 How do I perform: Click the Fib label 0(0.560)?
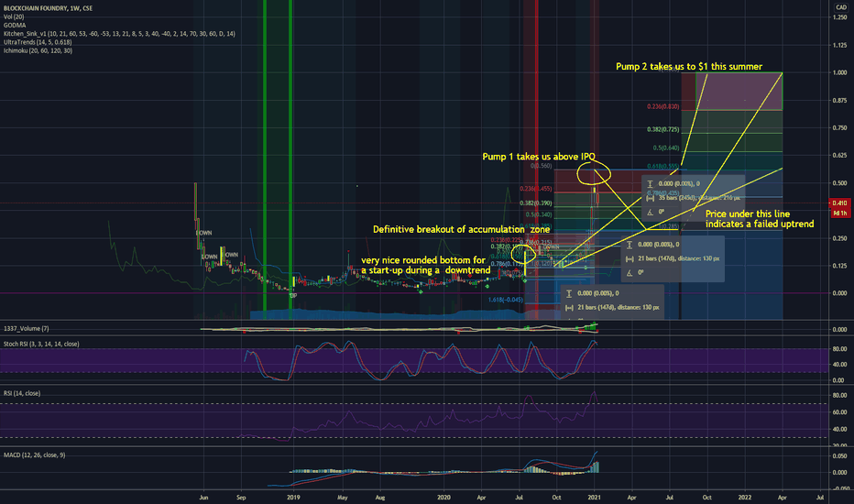(x=542, y=166)
